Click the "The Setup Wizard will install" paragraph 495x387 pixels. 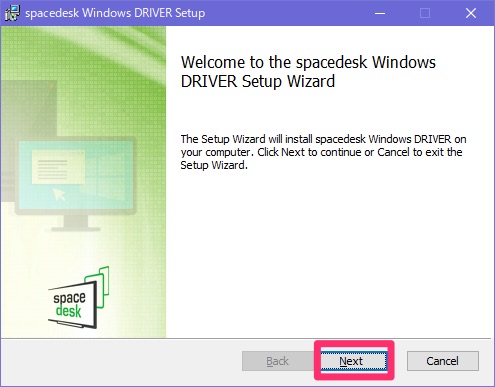point(323,152)
